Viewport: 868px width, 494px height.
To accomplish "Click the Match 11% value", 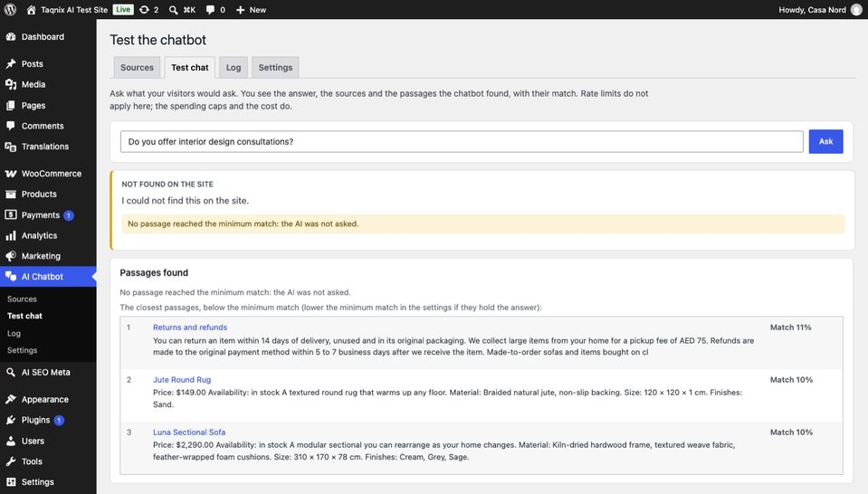I will tap(790, 328).
